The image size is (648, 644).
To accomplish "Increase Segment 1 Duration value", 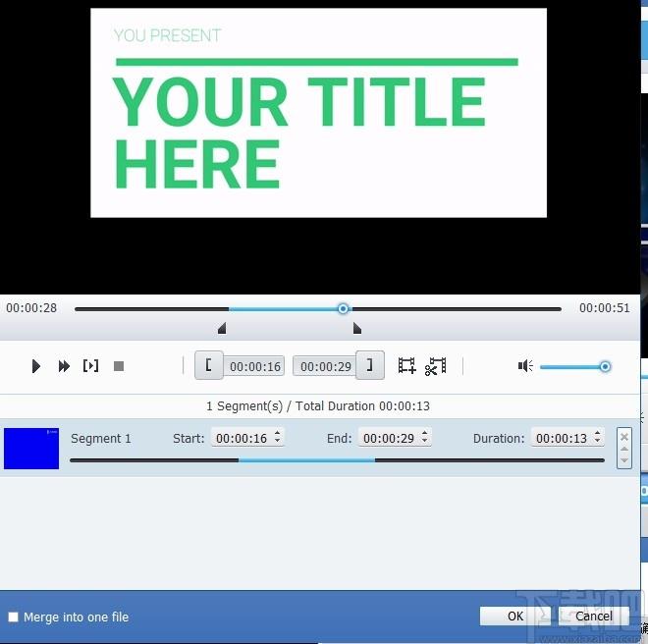I will [x=598, y=433].
